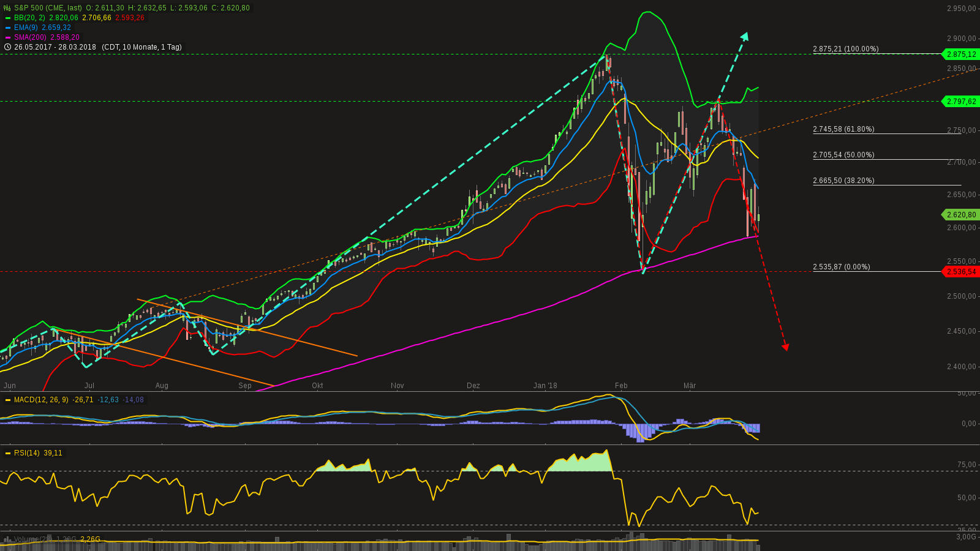Click the green 2.797,62 price tag

click(x=960, y=101)
